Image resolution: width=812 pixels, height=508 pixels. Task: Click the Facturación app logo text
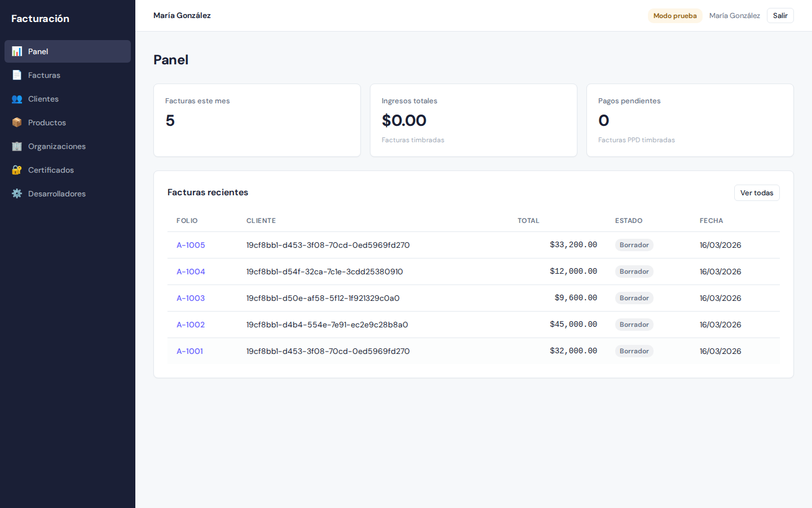(x=40, y=18)
